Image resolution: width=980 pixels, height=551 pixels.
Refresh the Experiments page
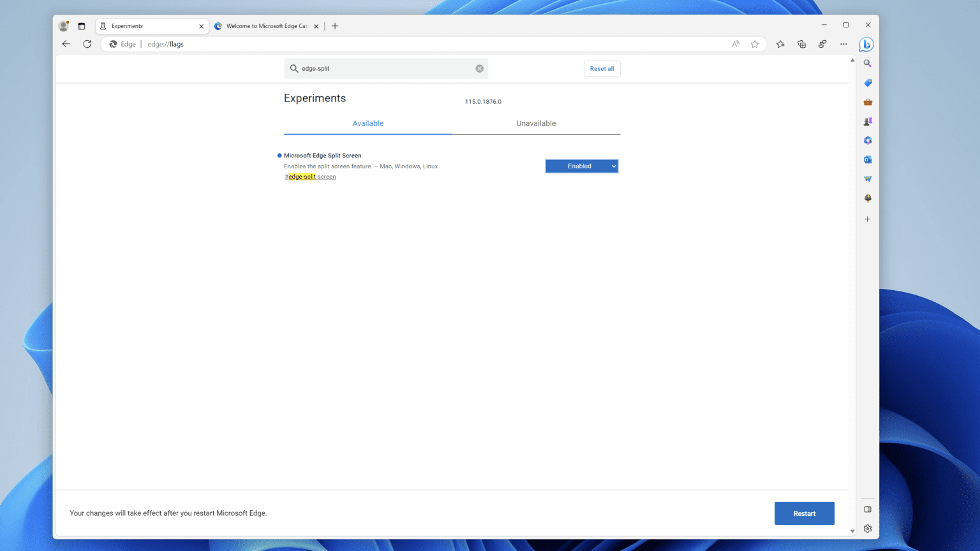click(87, 43)
